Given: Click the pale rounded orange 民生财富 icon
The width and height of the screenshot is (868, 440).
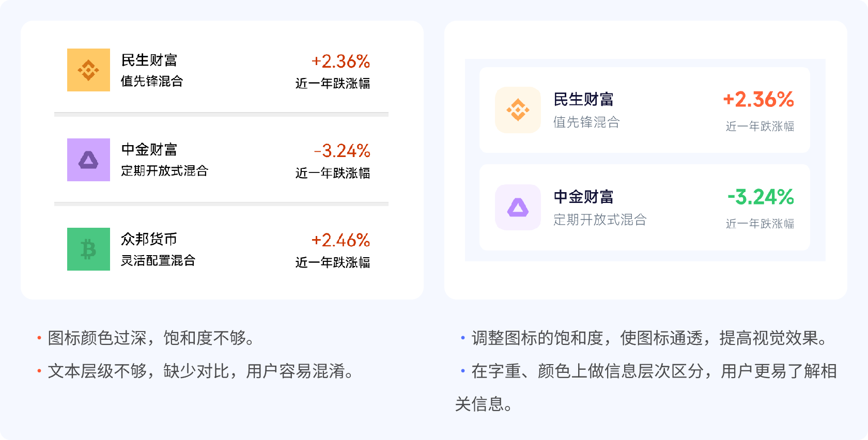Looking at the screenshot, I should (x=518, y=110).
